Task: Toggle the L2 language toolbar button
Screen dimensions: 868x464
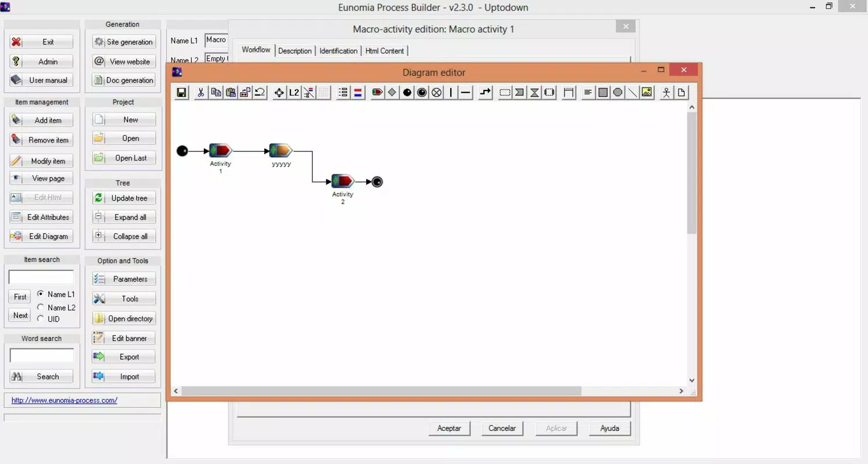Action: point(294,92)
